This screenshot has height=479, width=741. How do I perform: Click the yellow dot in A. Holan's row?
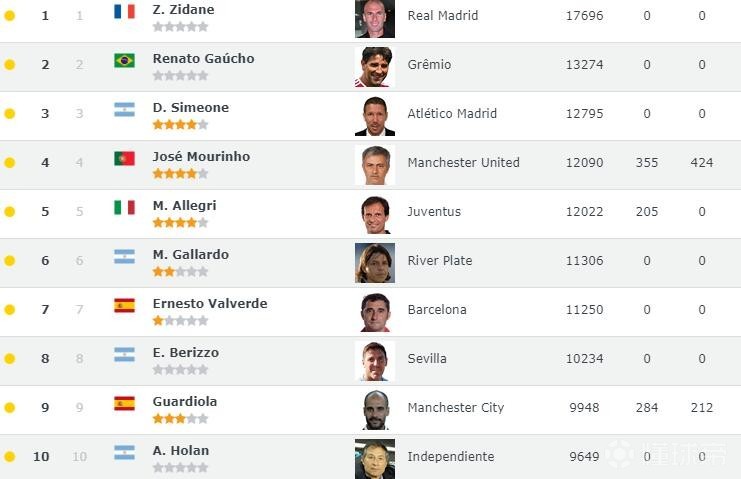click(x=10, y=457)
